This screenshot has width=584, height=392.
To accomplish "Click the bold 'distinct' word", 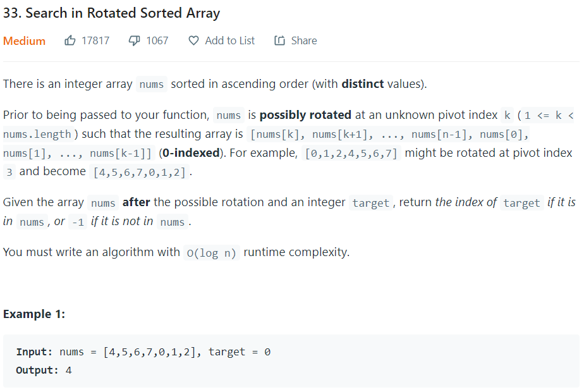I will [362, 84].
